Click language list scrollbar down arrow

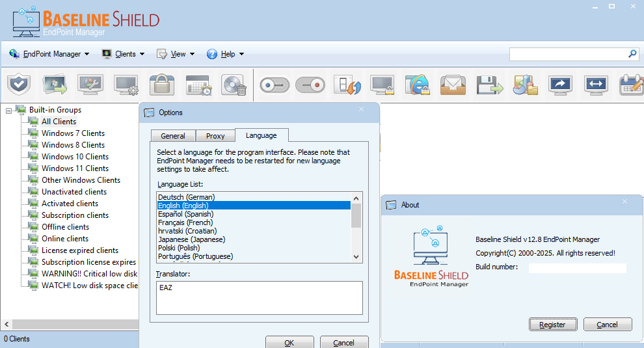point(356,257)
